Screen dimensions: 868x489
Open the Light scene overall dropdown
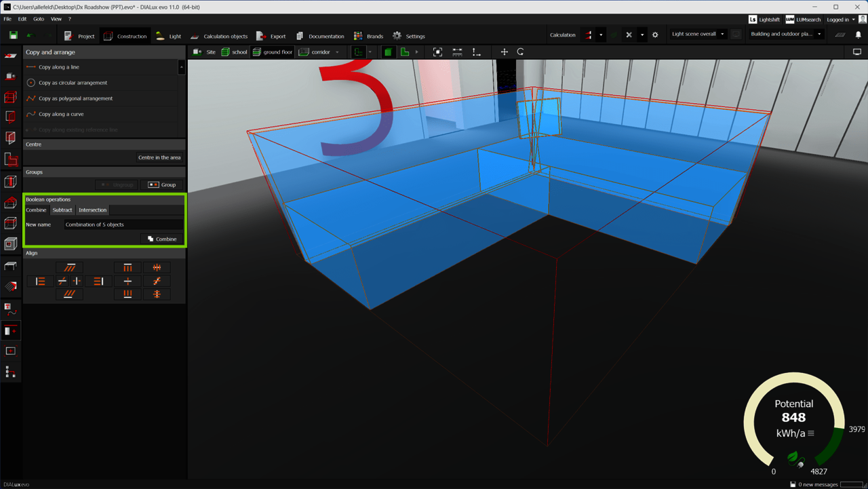(x=698, y=34)
